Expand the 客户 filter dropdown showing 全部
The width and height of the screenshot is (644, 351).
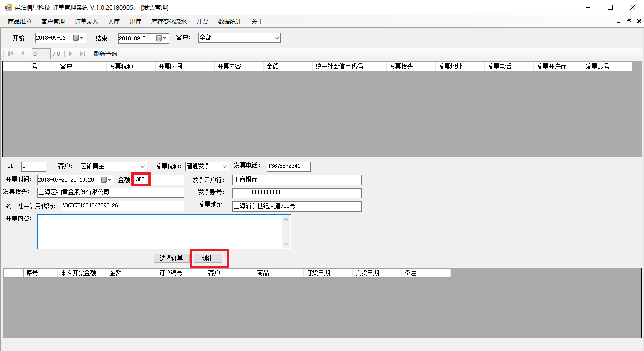276,38
